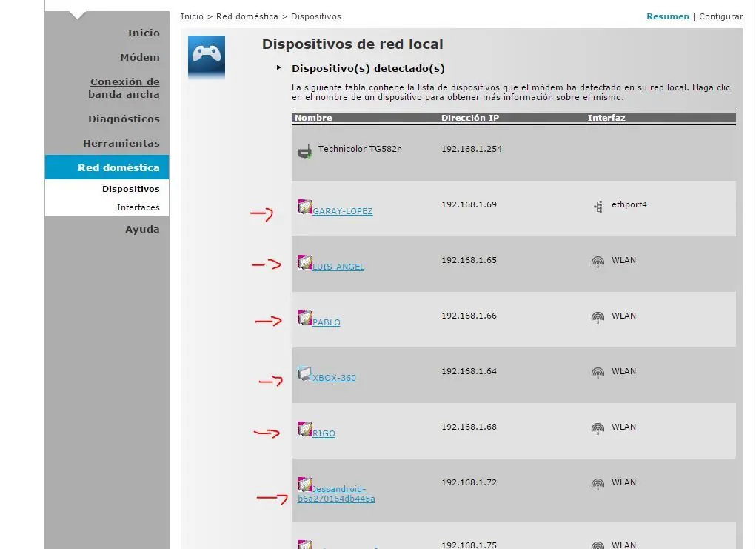The width and height of the screenshot is (756, 549).
Task: Click the device icon beside RIGO
Action: pyautogui.click(x=305, y=428)
